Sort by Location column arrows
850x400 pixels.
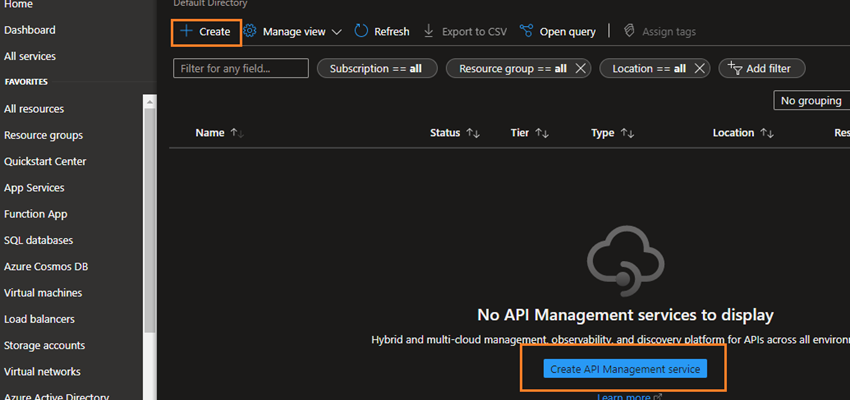coord(767,133)
